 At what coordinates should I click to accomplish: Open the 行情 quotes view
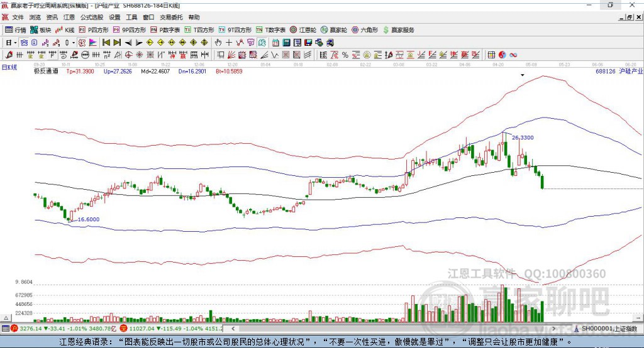point(15,30)
